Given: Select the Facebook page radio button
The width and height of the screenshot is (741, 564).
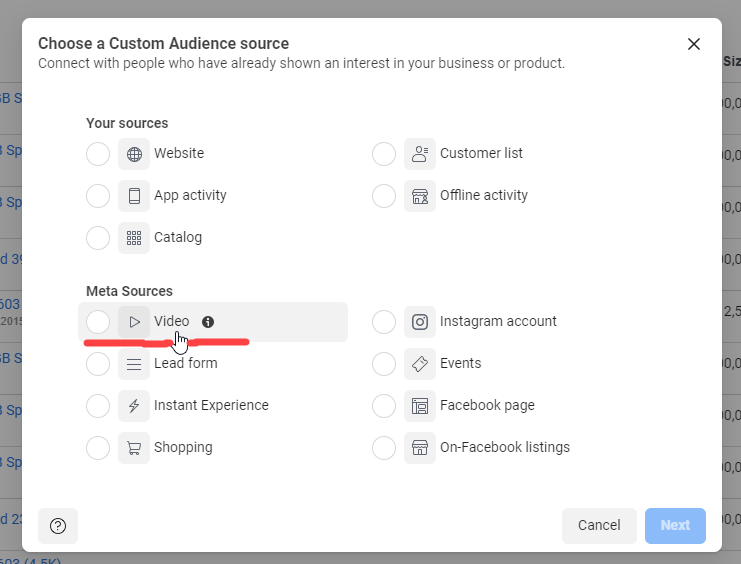Looking at the screenshot, I should click(x=384, y=406).
